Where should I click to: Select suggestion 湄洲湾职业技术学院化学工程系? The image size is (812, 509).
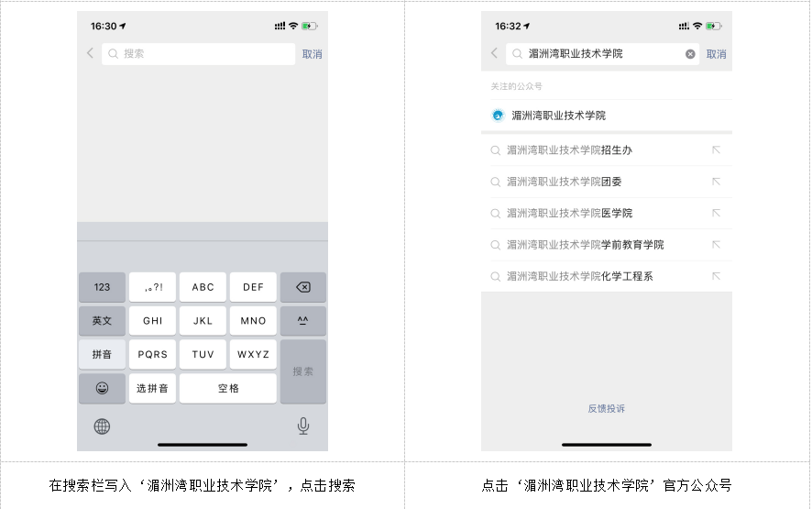tap(607, 276)
